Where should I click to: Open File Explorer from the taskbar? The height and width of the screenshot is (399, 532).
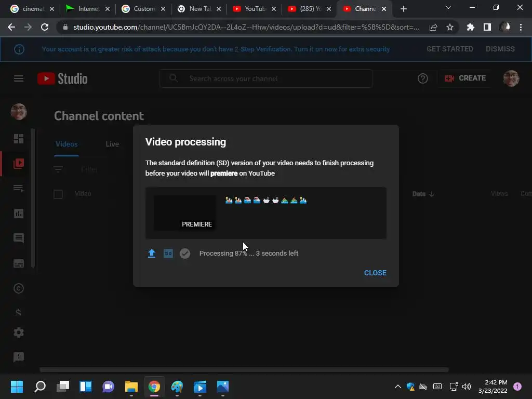[x=131, y=387]
